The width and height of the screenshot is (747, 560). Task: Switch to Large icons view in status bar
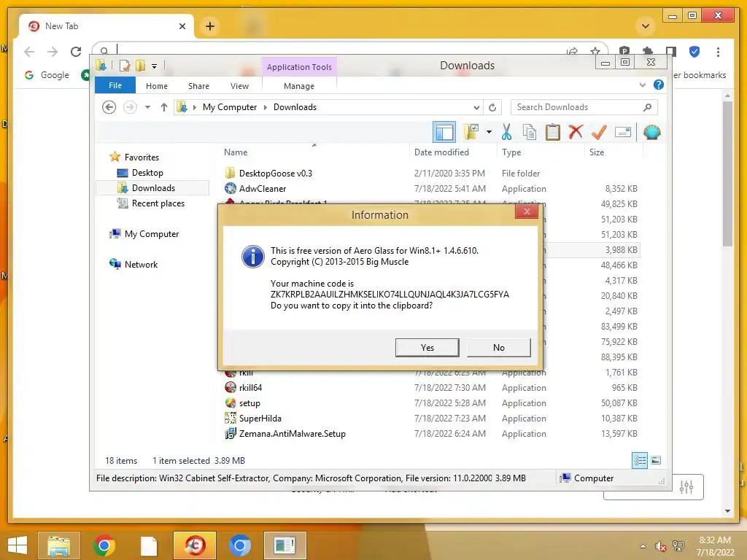pyautogui.click(x=656, y=460)
